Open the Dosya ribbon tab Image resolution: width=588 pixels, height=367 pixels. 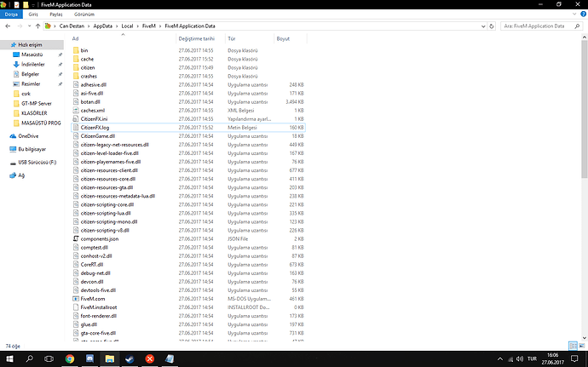[x=11, y=14]
